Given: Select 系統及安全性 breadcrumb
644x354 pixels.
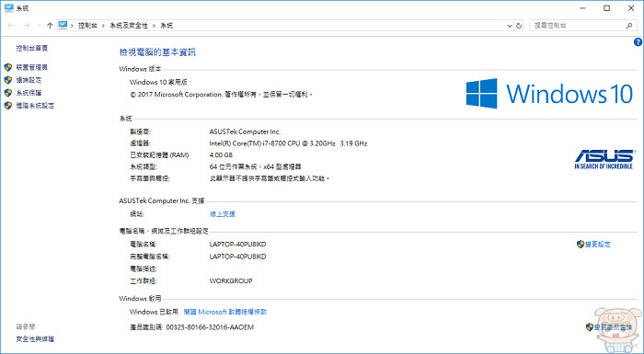Looking at the screenshot, I should pyautogui.click(x=129, y=26).
